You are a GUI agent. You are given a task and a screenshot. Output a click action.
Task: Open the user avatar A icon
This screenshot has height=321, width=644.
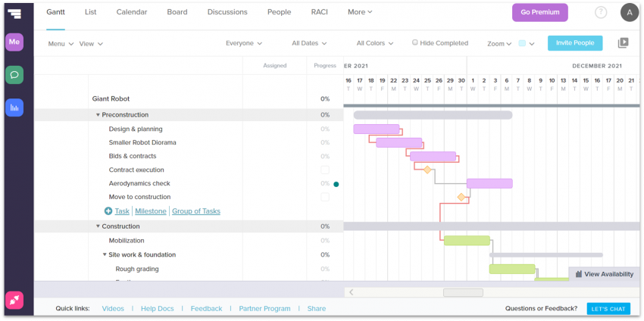pos(629,12)
